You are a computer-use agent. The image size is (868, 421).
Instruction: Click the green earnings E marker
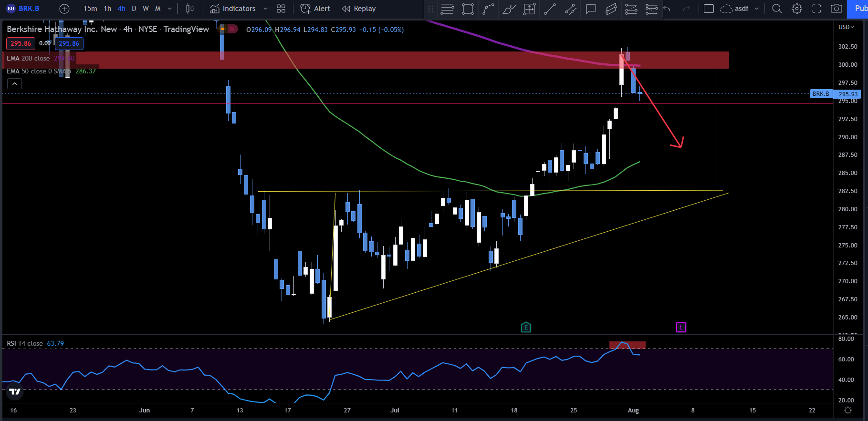[526, 328]
